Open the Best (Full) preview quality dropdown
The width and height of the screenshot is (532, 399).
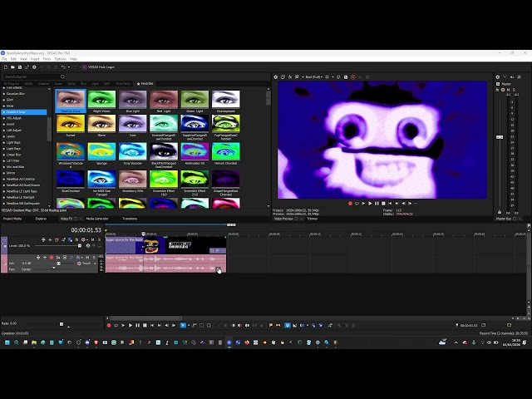pyautogui.click(x=313, y=77)
